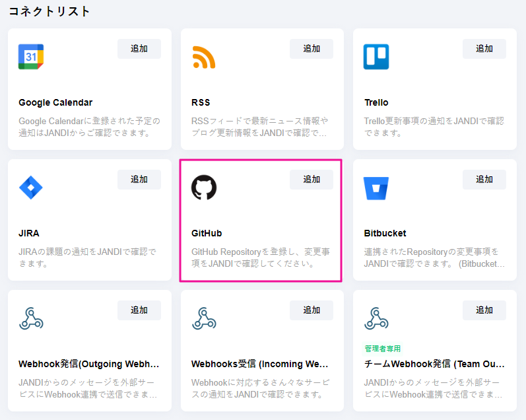Click the JIRAの課題の通知 description

(88, 258)
